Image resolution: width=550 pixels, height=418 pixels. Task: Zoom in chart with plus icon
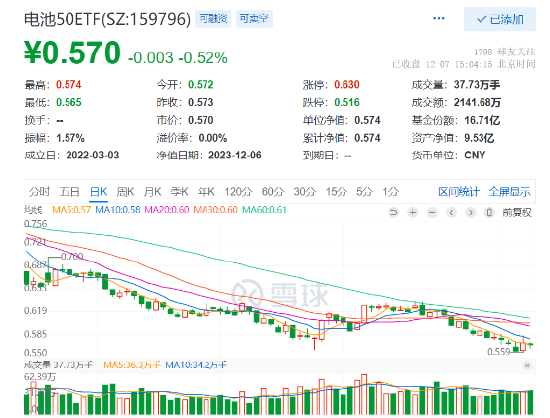click(x=413, y=213)
